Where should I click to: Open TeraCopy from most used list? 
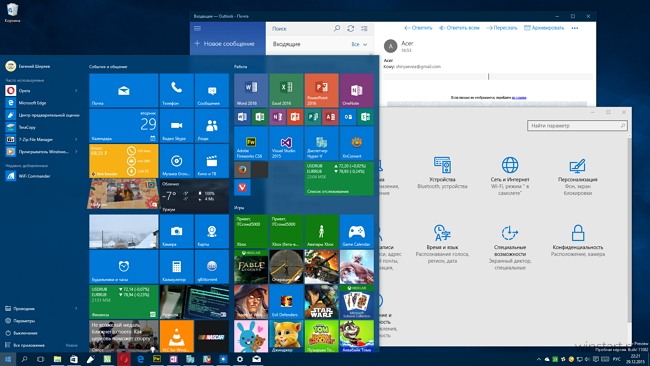click(x=21, y=127)
